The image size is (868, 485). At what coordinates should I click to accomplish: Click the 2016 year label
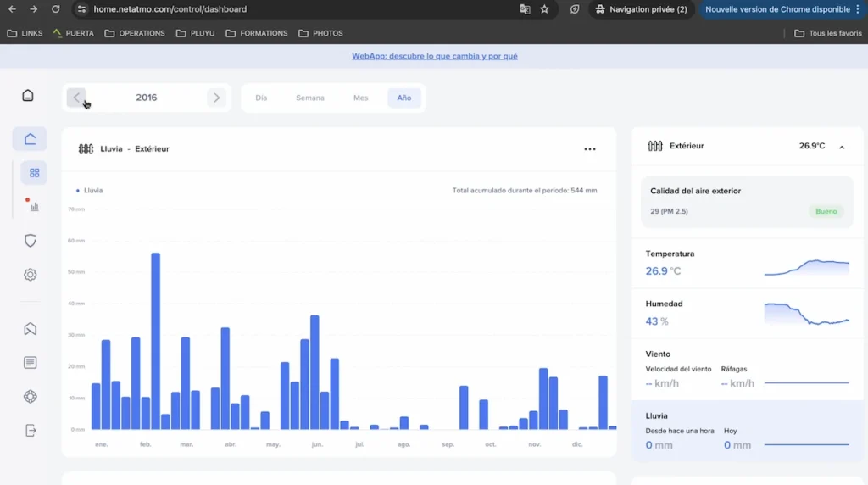[146, 98]
